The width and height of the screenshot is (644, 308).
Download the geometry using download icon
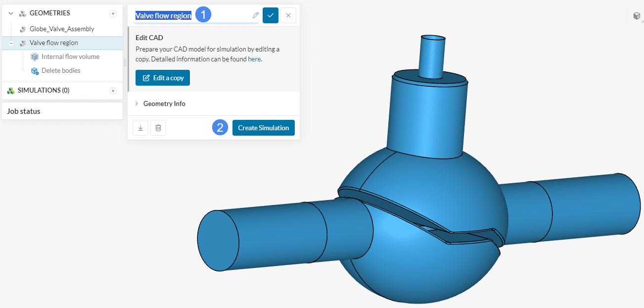[140, 128]
